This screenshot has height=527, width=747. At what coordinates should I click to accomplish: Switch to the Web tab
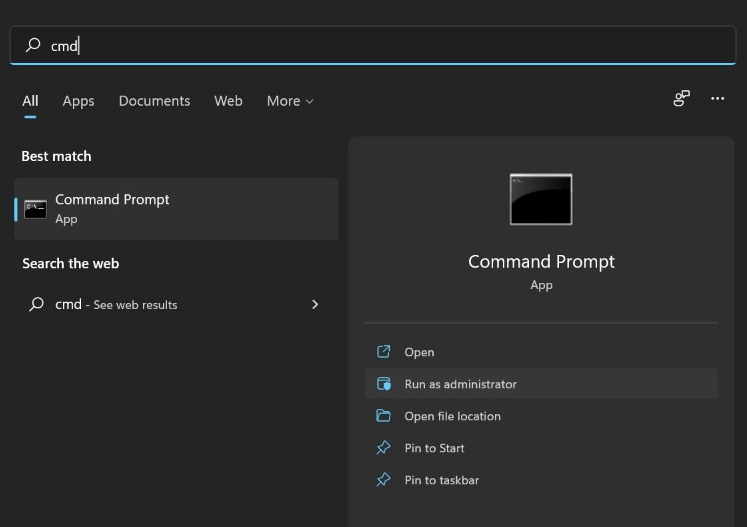[x=228, y=101]
